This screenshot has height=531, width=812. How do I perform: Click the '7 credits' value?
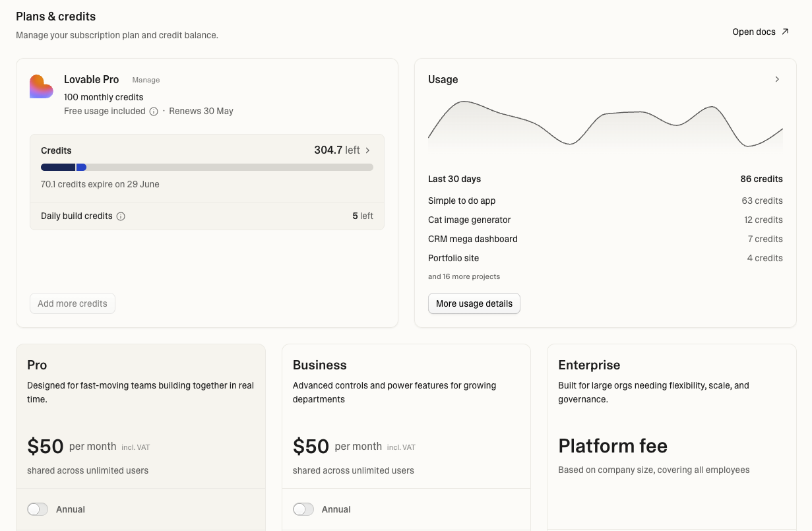click(765, 239)
